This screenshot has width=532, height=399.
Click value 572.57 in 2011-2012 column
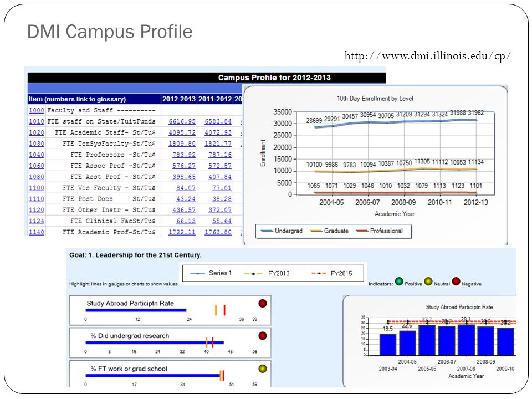coord(220,166)
